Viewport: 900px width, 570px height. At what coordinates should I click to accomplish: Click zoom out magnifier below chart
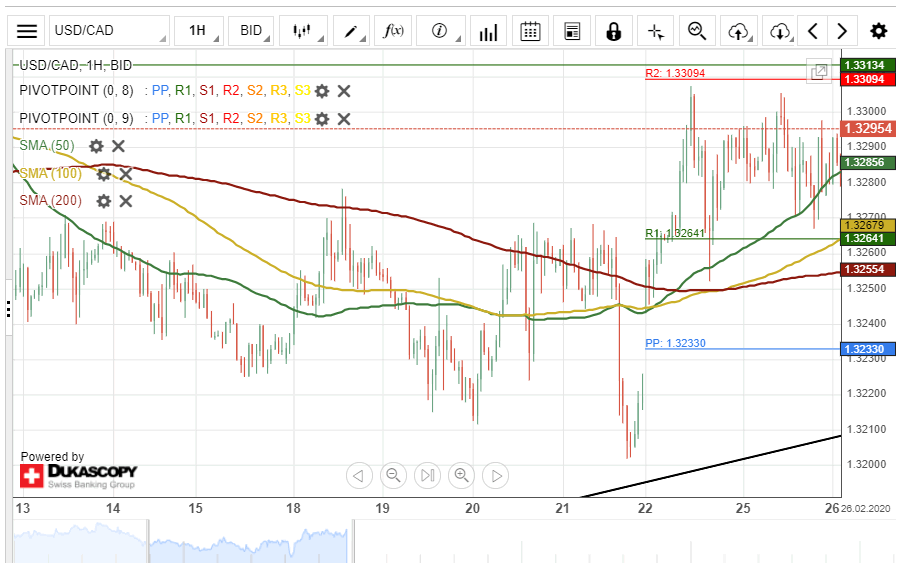(394, 475)
